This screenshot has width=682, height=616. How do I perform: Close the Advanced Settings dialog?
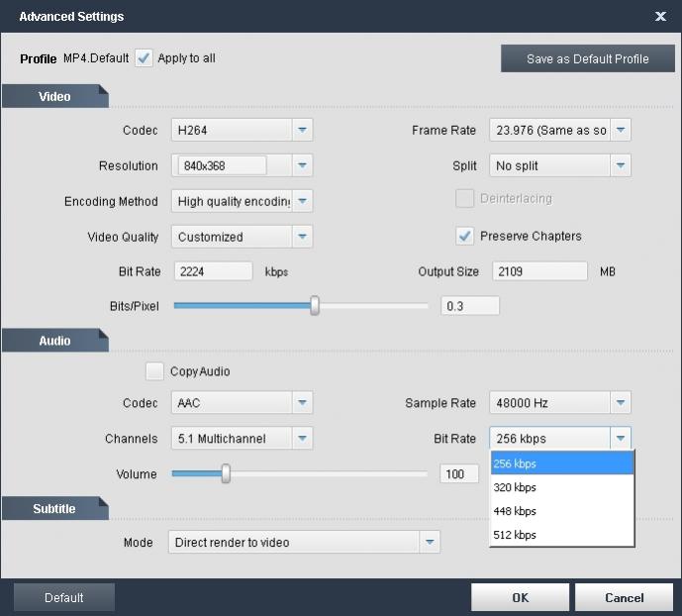pyautogui.click(x=660, y=17)
